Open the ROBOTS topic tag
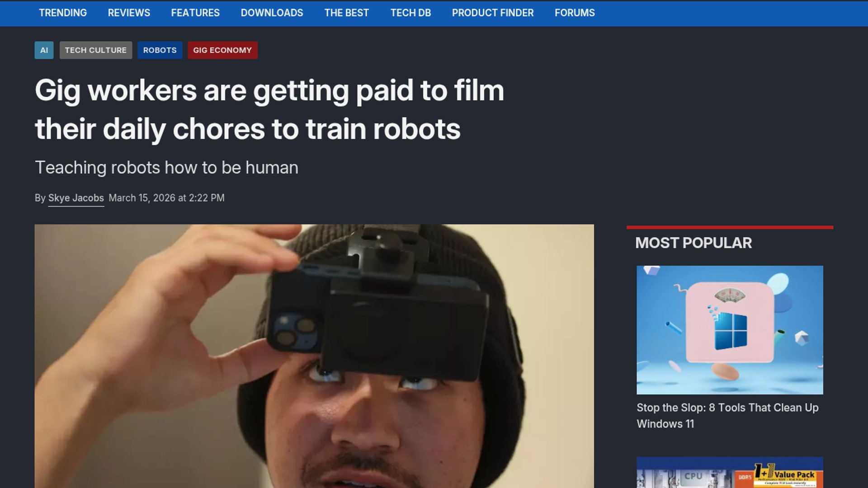Image resolution: width=868 pixels, height=488 pixels. (x=160, y=50)
